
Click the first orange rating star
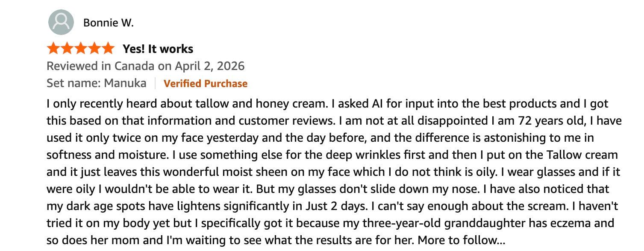point(54,49)
